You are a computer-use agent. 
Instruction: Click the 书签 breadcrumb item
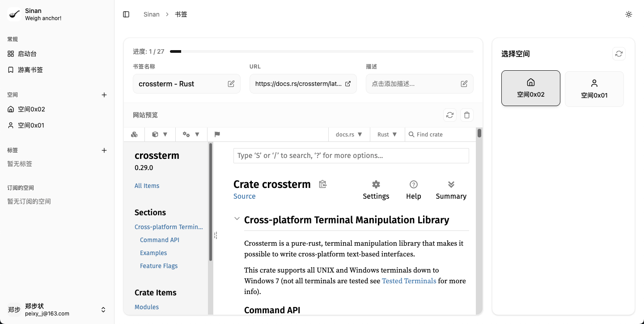click(x=181, y=14)
